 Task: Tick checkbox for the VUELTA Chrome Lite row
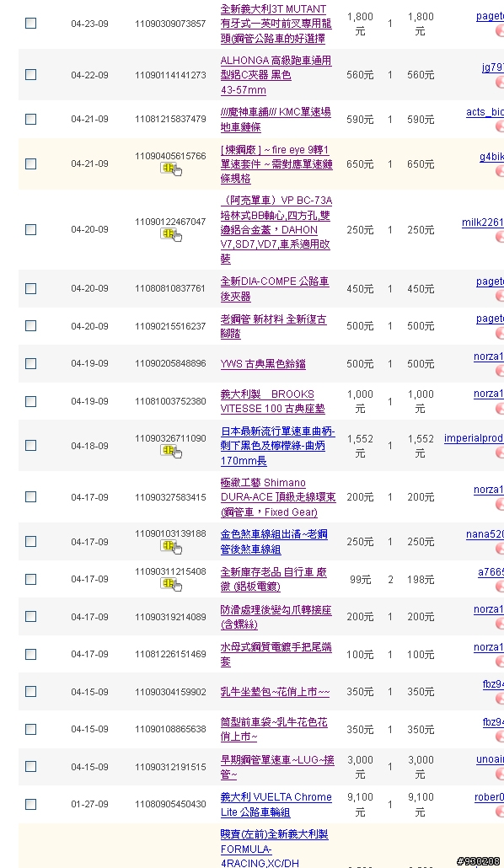31,804
